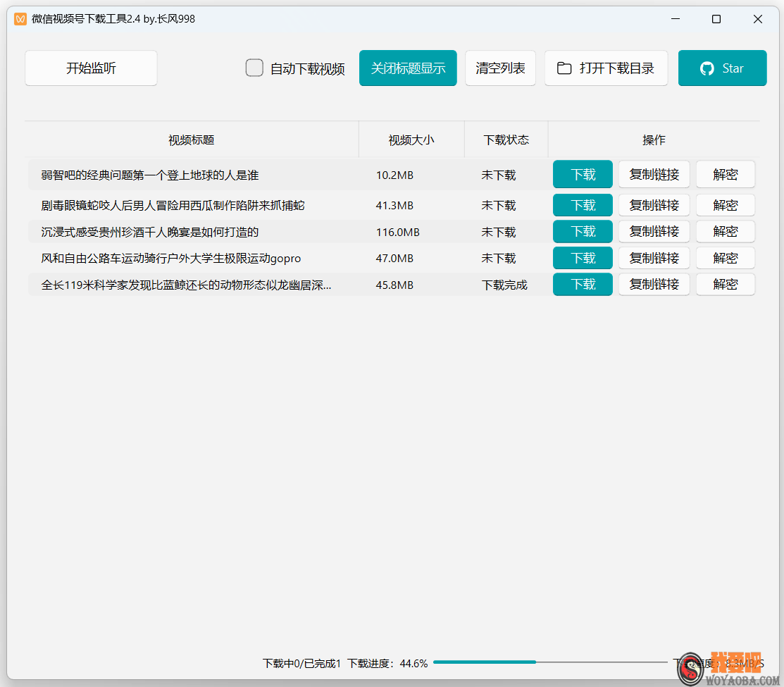Select the 风和自由公路车 video row title
Viewport: 784px width, 687px height.
171,259
